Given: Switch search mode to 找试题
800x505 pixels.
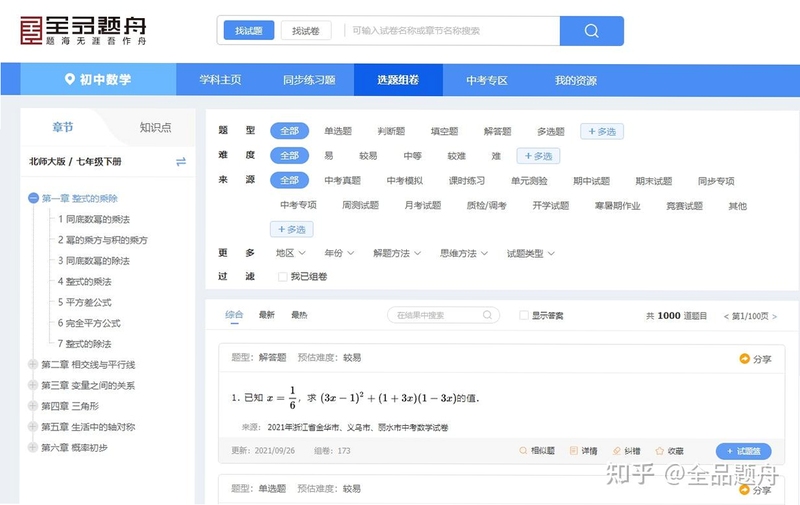Looking at the screenshot, I should coord(248,31).
